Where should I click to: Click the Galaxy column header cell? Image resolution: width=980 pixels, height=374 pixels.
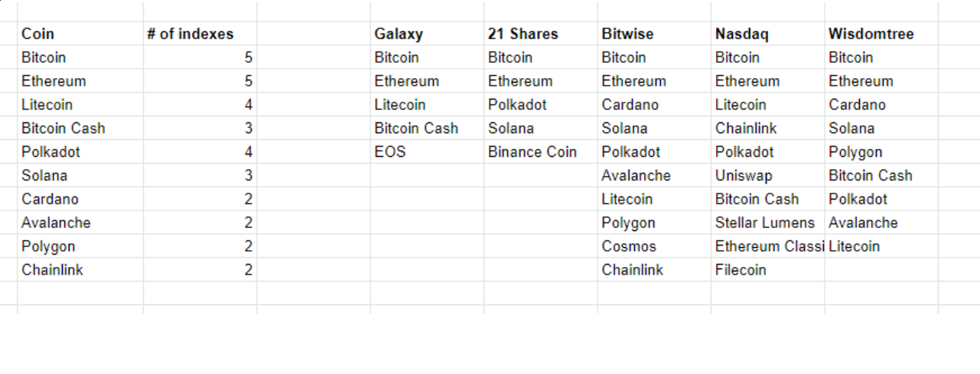(427, 34)
